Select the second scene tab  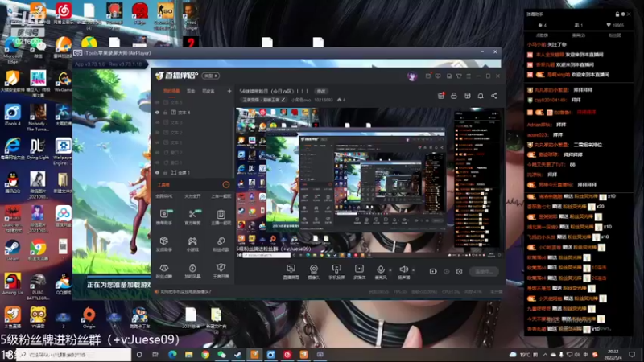pyautogui.click(x=191, y=91)
